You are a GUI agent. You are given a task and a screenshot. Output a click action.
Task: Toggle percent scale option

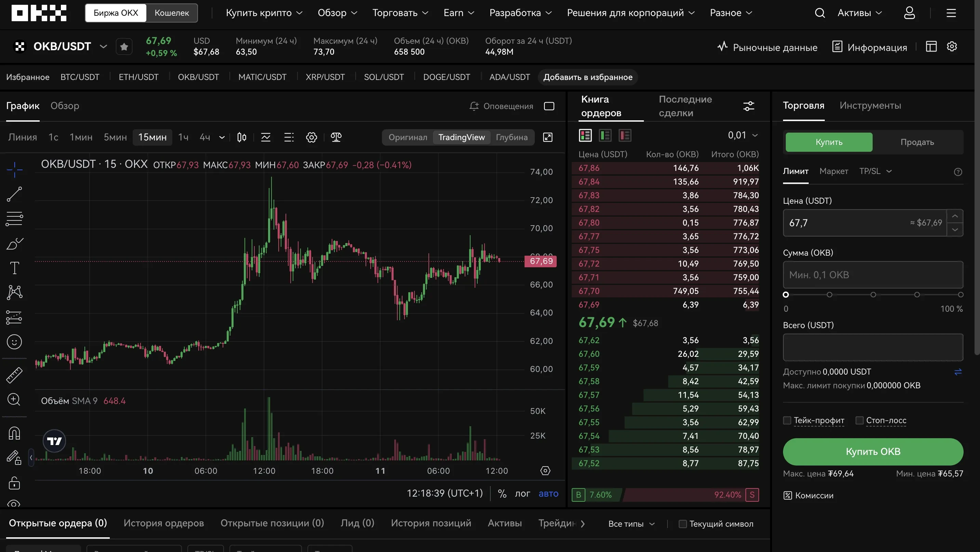(x=502, y=494)
